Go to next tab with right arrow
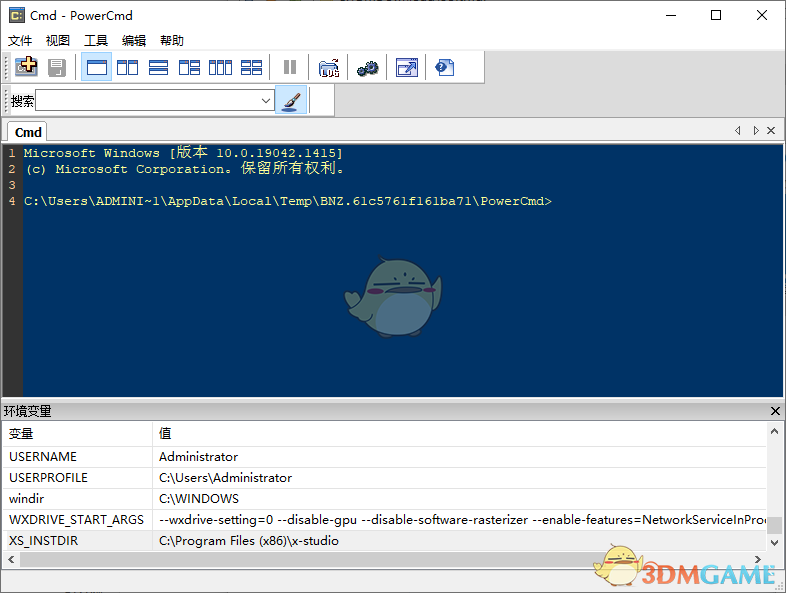Viewport: 786px width, 593px height. [x=755, y=131]
